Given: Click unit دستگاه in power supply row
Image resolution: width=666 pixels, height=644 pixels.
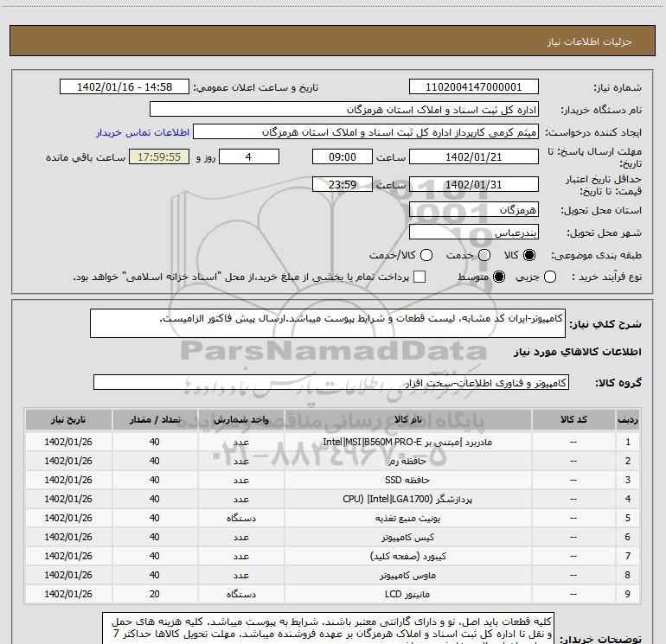Looking at the screenshot, I should [240, 518].
